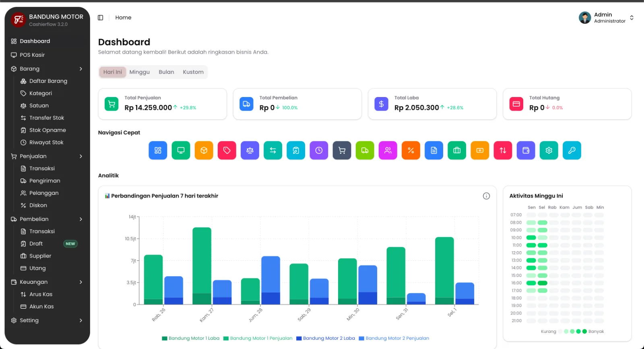Open the orange percent discount quick-nav icon
Viewport: 644px width, 349px height.
tap(411, 150)
